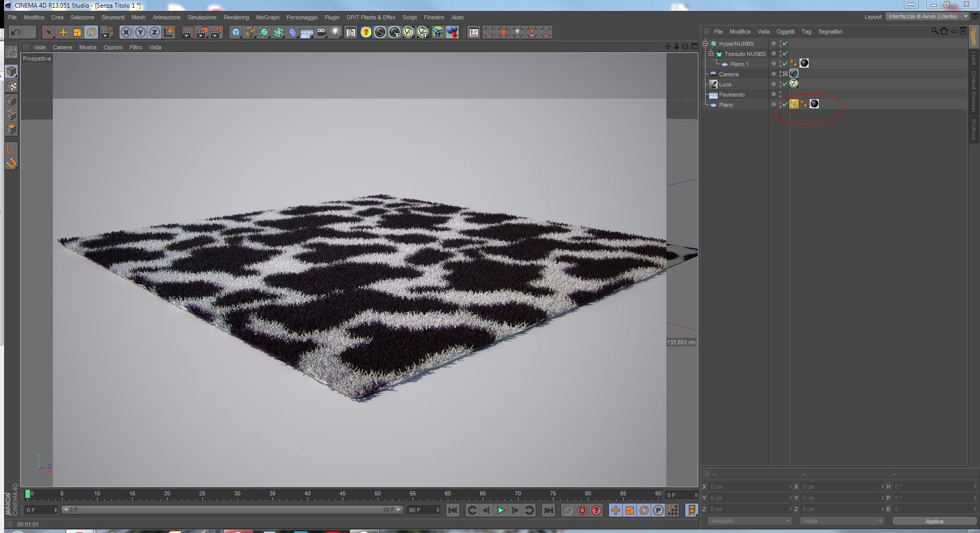Select the Piano.1 object in list
The image size is (980, 533).
(739, 64)
